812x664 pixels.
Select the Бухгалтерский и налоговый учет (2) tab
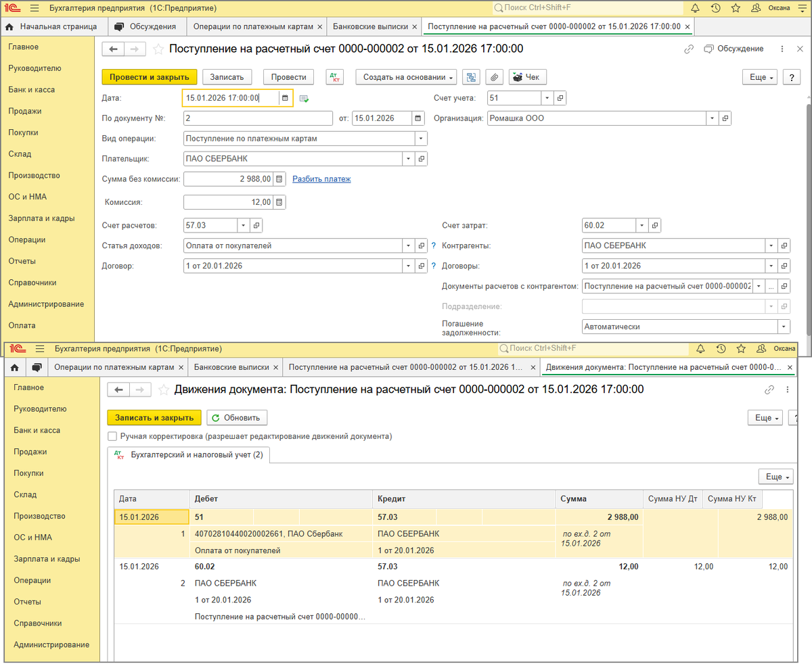(x=189, y=455)
